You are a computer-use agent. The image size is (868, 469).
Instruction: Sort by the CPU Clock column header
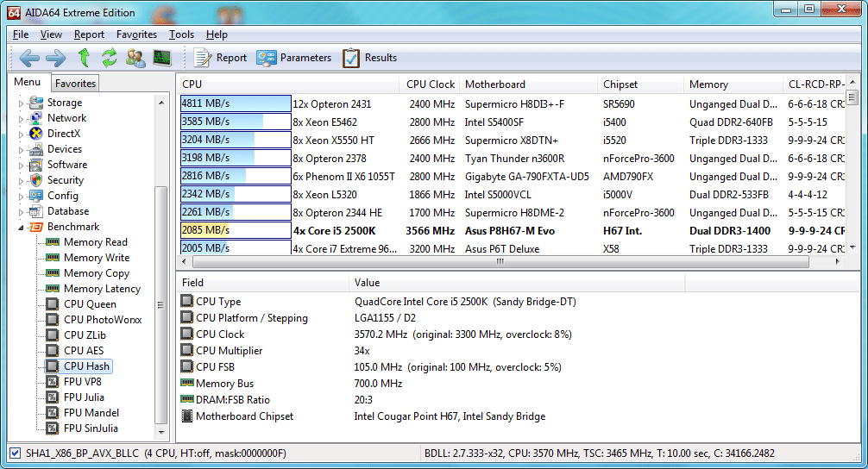click(x=430, y=84)
